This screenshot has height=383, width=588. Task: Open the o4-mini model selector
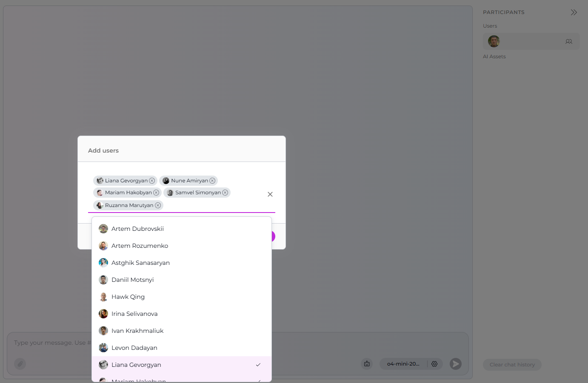click(403, 364)
